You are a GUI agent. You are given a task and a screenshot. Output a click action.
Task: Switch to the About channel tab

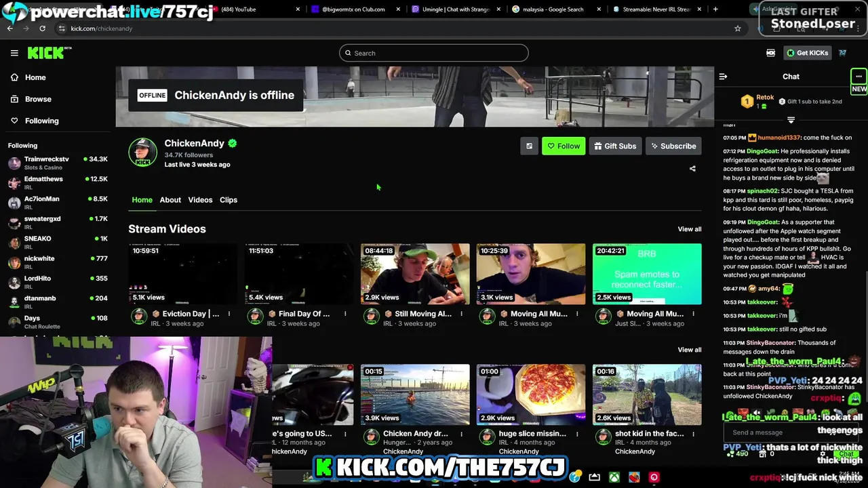(170, 200)
